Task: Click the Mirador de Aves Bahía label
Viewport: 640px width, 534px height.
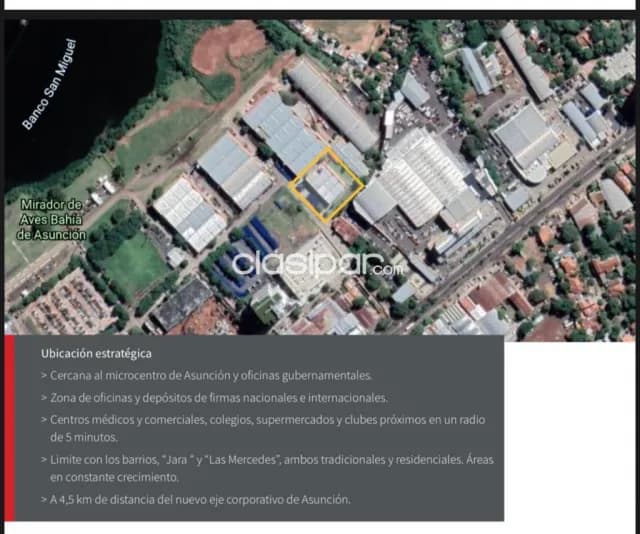Action: tap(51, 220)
